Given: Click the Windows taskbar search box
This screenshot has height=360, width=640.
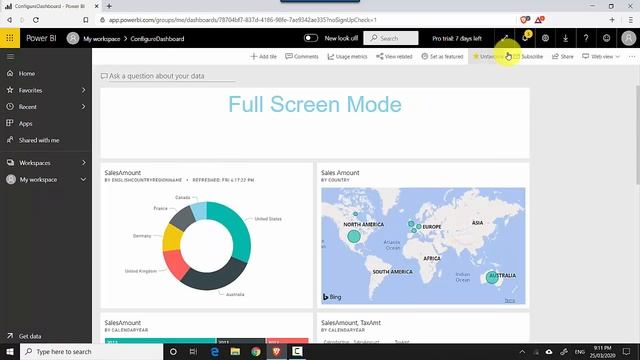Looking at the screenshot, I should [92, 351].
